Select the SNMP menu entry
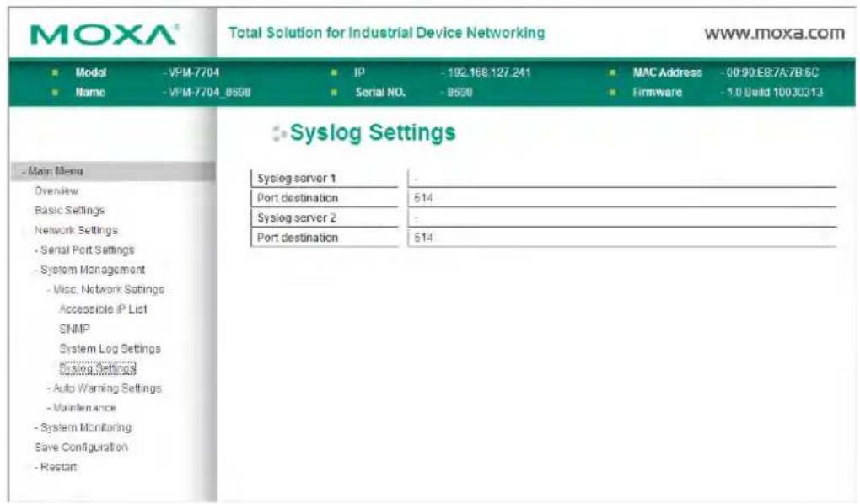 pos(74,329)
